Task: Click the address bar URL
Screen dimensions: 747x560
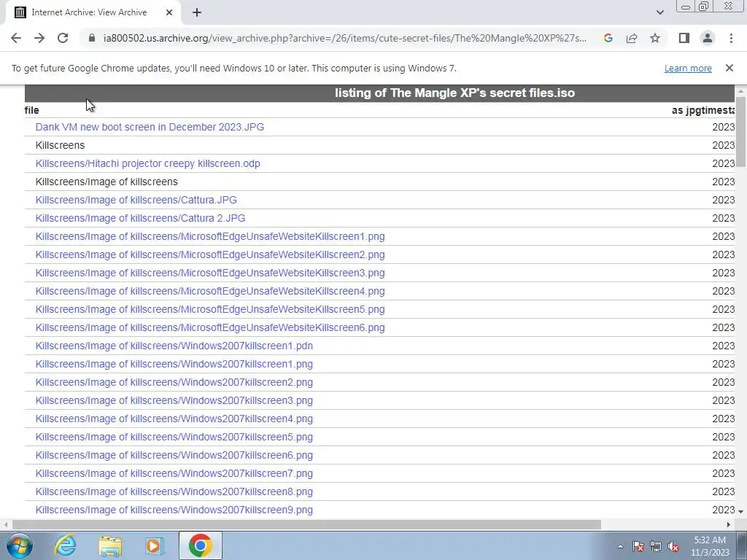Action: click(x=345, y=38)
